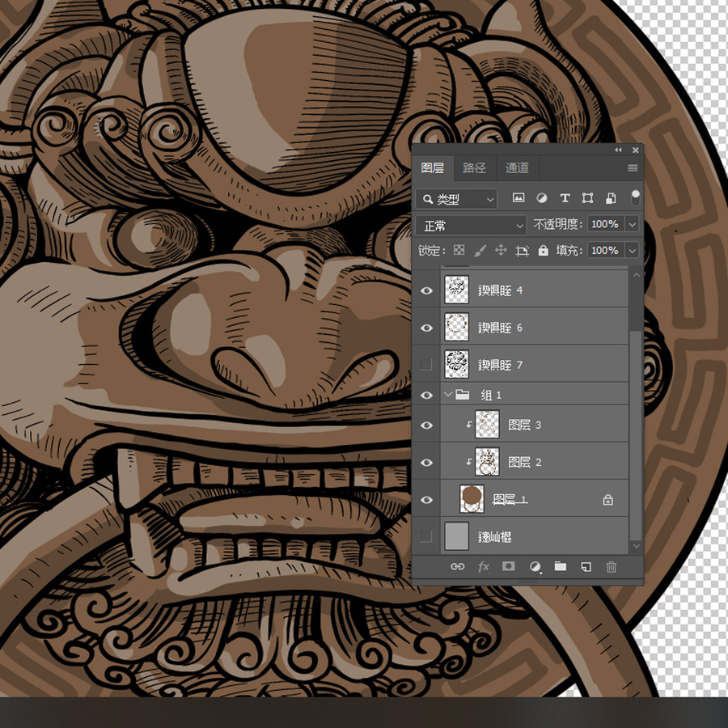The height and width of the screenshot is (728, 728).
Task: Create a new layer
Action: 586,567
